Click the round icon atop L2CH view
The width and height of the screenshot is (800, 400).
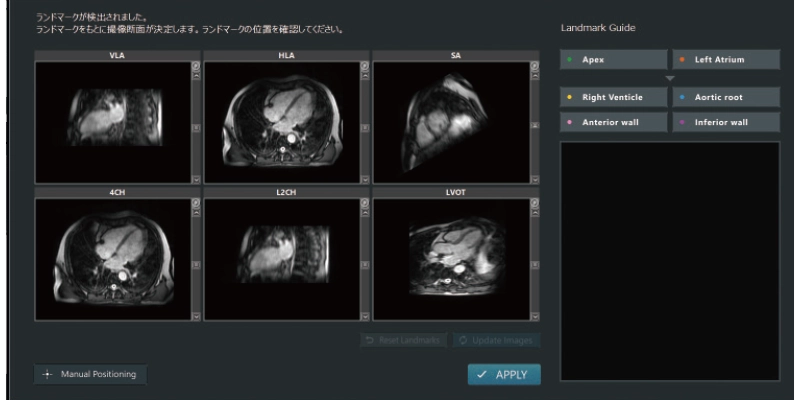click(365, 203)
